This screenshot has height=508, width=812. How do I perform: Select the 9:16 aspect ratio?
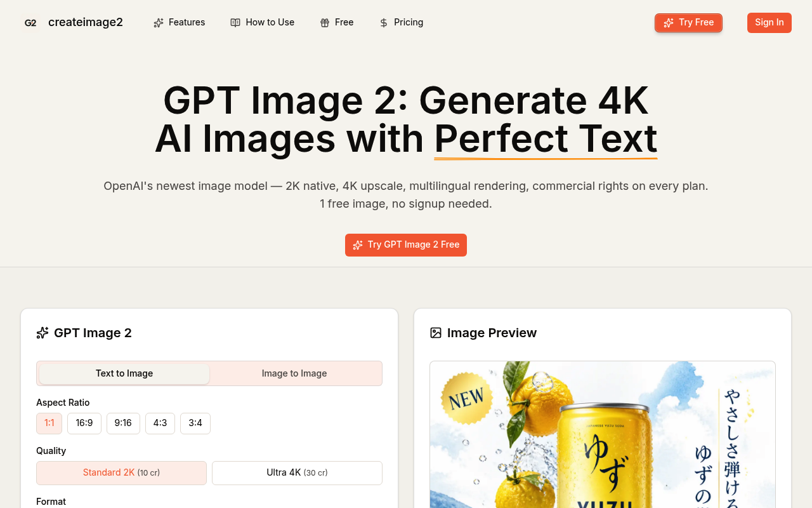123,424
